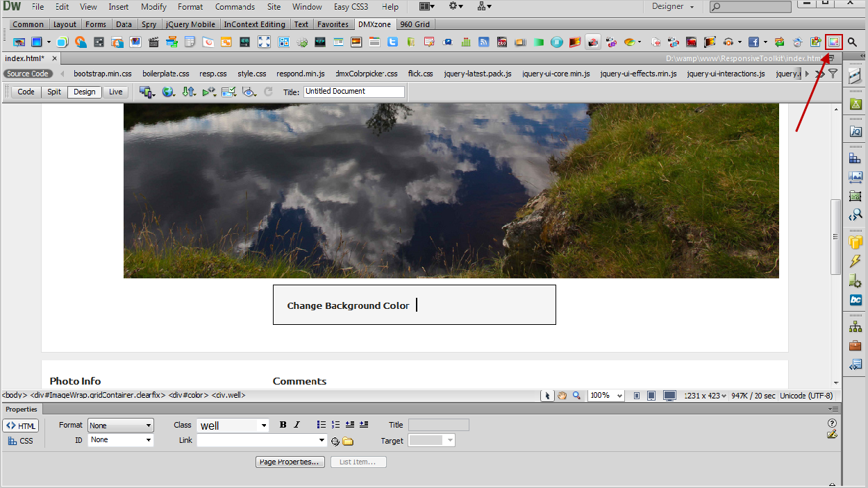Open the Modify menu

(x=153, y=7)
